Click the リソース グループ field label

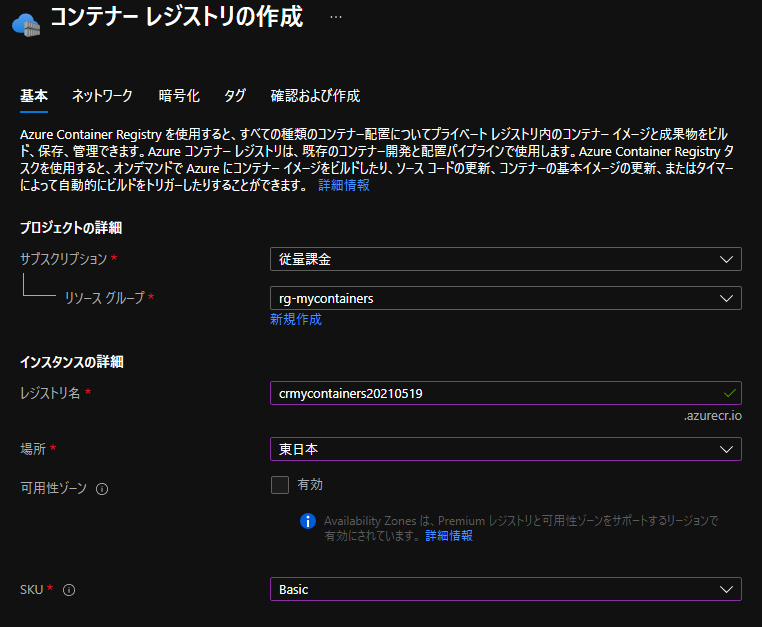click(x=105, y=298)
